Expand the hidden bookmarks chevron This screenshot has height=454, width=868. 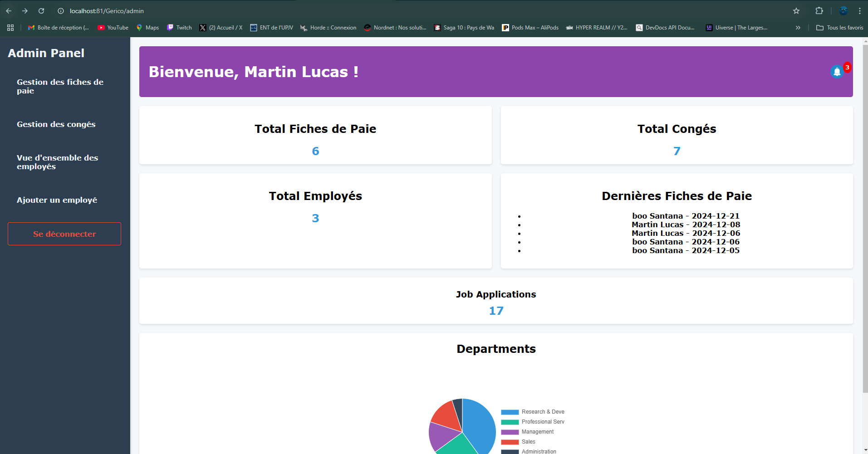pos(798,28)
